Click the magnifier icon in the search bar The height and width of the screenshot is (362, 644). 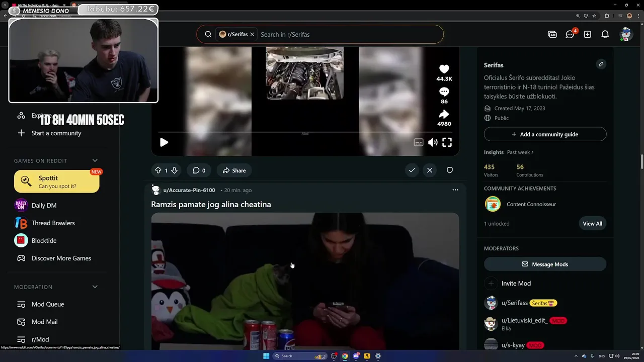(208, 34)
